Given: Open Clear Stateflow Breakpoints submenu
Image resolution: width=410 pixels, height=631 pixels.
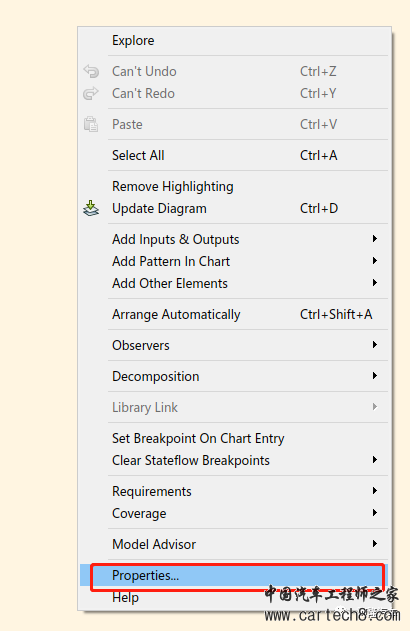Looking at the screenshot, I should [234, 460].
